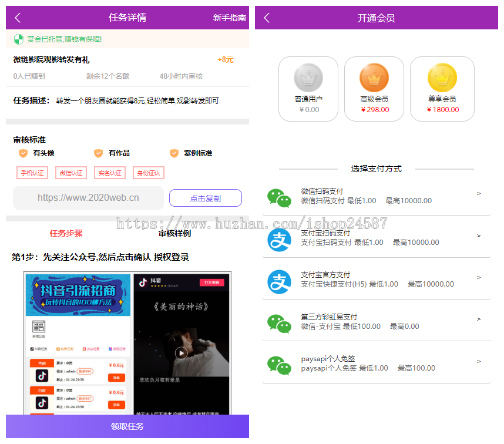Expand the 微信扫码支付 option arrow
Image resolution: width=504 pixels, height=444 pixels.
[479, 193]
